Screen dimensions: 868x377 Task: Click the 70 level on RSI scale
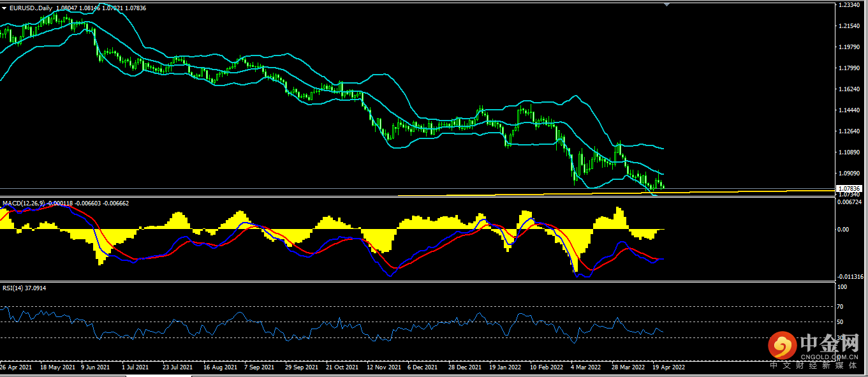pyautogui.click(x=843, y=307)
